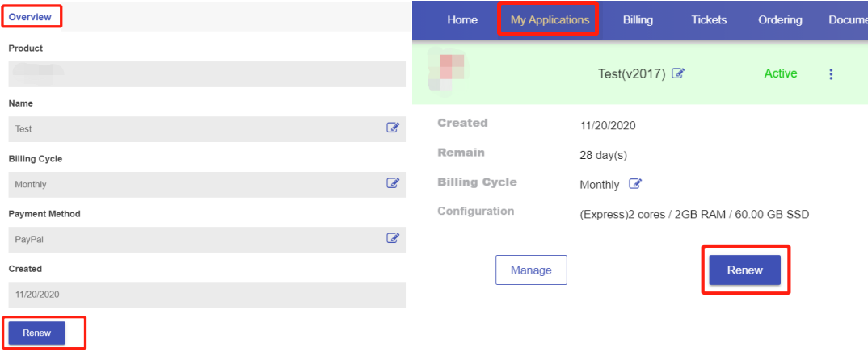Select the Overview tab
The width and height of the screenshot is (868, 352).
point(30,17)
